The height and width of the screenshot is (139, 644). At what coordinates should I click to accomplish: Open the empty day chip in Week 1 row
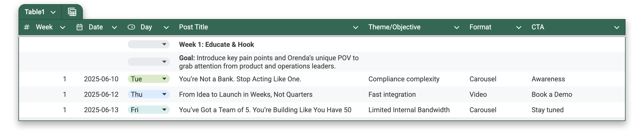pos(149,44)
